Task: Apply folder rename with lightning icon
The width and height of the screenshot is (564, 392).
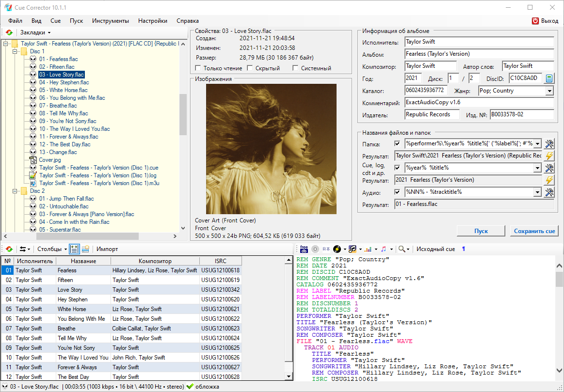Action: 549,156
